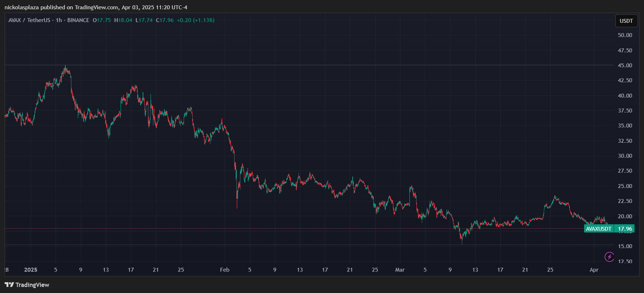Image resolution: width=644 pixels, height=293 pixels.
Task: Click the 17.96 current price tag
Action: pos(624,229)
